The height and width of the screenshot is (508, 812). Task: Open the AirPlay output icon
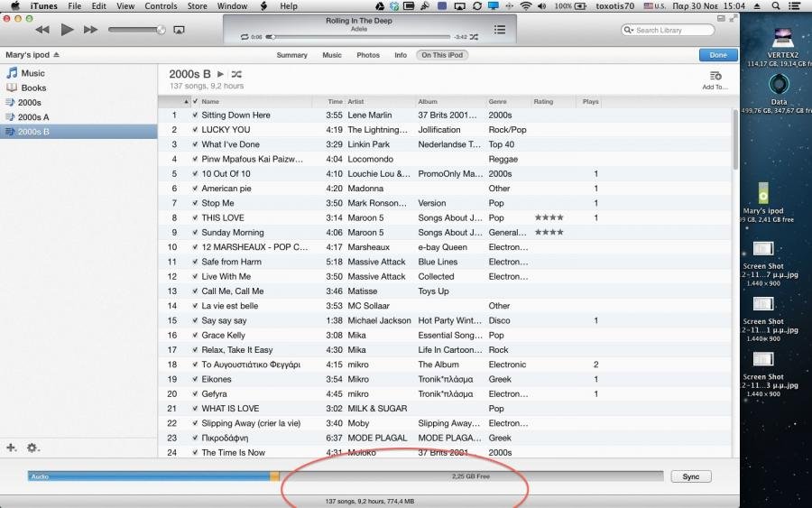(x=179, y=30)
